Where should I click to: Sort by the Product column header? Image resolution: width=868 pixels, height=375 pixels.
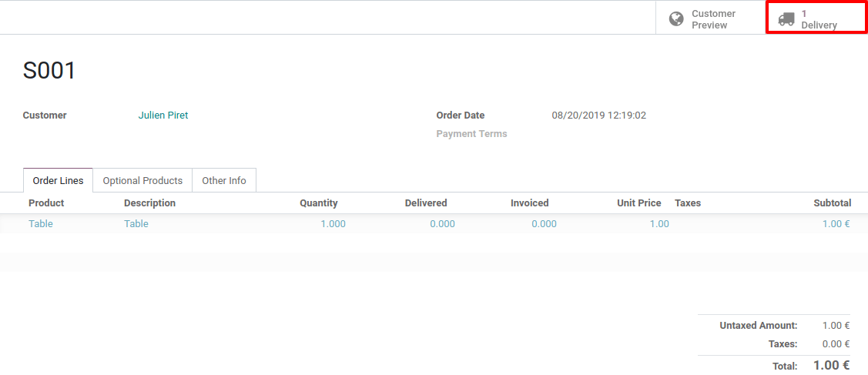[x=46, y=203]
